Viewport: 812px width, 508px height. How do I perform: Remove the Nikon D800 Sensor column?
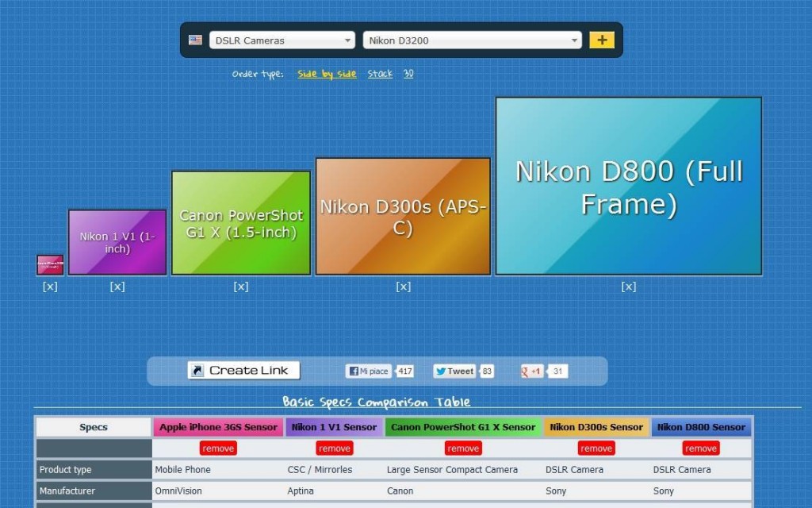pos(701,448)
